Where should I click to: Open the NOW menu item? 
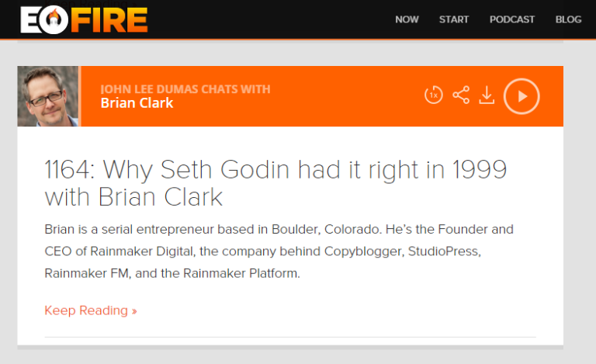pyautogui.click(x=407, y=19)
